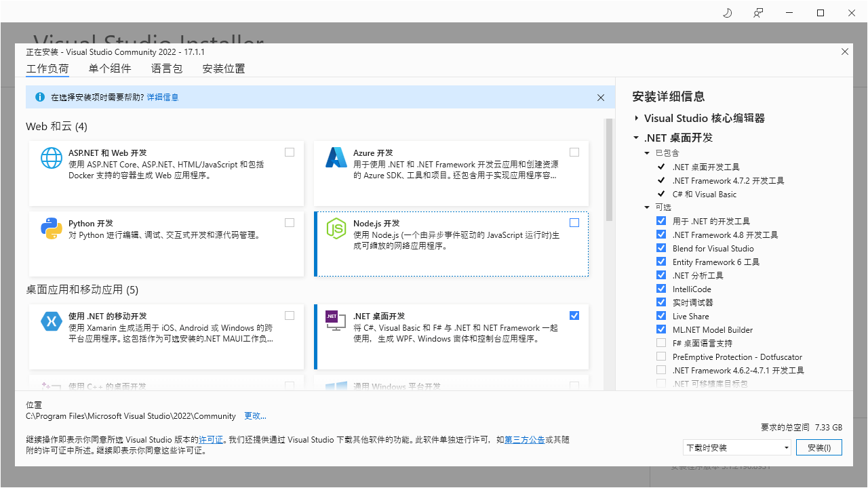868x488 pixels.
Task: Check the Python 开发 workload checkbox
Action: [290, 222]
